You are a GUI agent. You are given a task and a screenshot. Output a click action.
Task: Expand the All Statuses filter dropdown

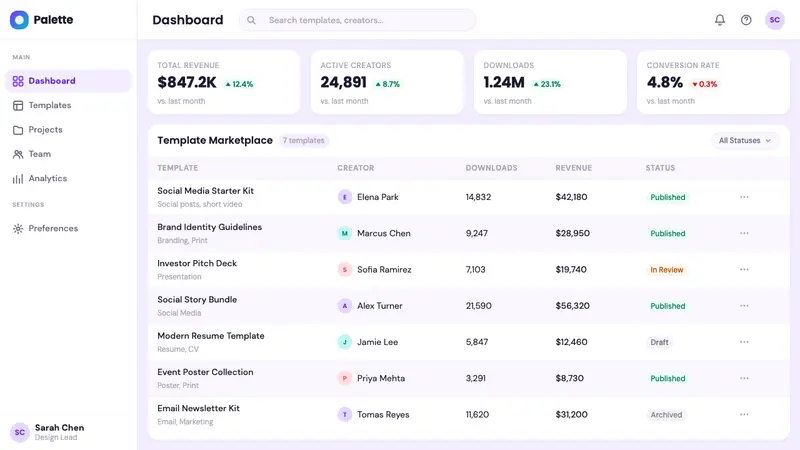point(745,140)
